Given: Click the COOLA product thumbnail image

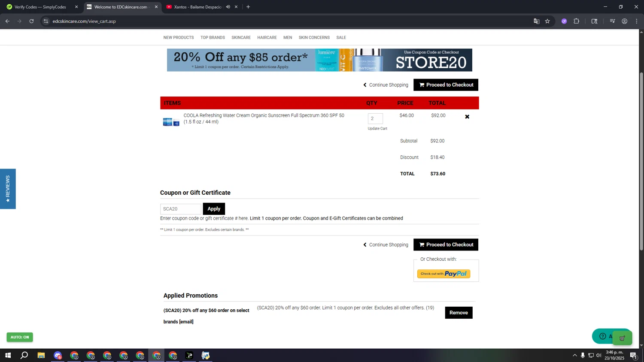Looking at the screenshot, I should click(x=171, y=122).
